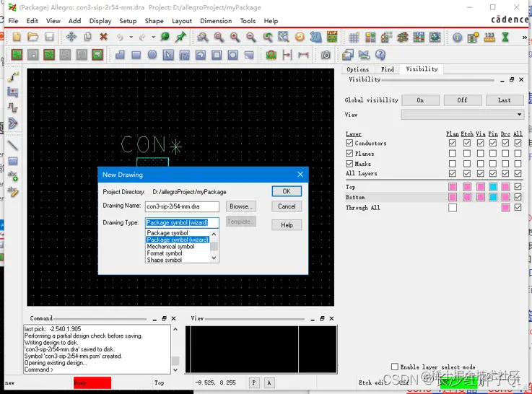
Task: Toggle the Bottom layer All checkbox
Action: tap(518, 197)
